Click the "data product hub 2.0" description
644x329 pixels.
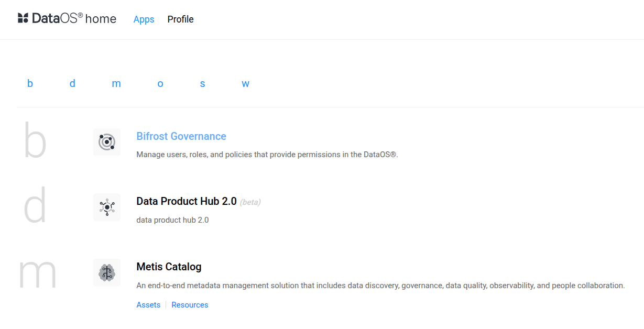click(172, 220)
